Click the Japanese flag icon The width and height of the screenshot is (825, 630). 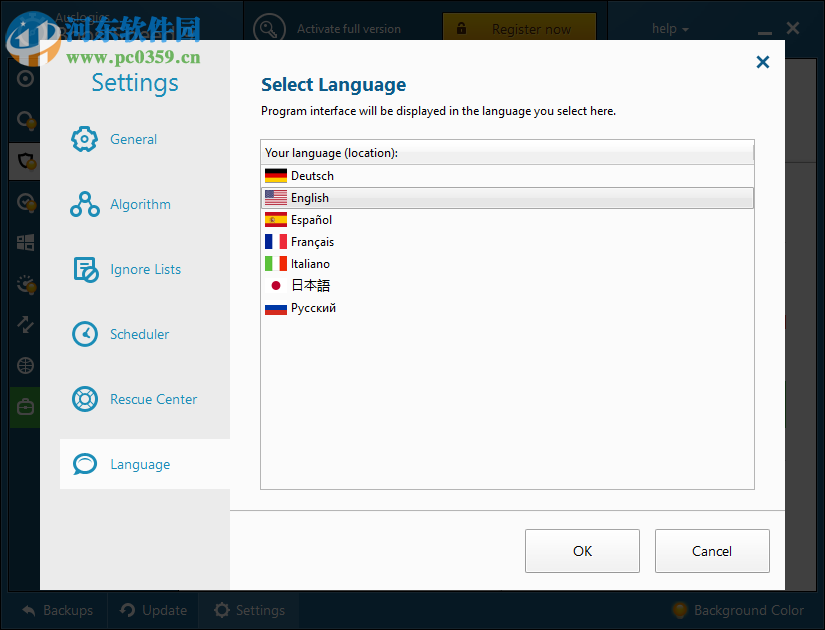(x=276, y=286)
